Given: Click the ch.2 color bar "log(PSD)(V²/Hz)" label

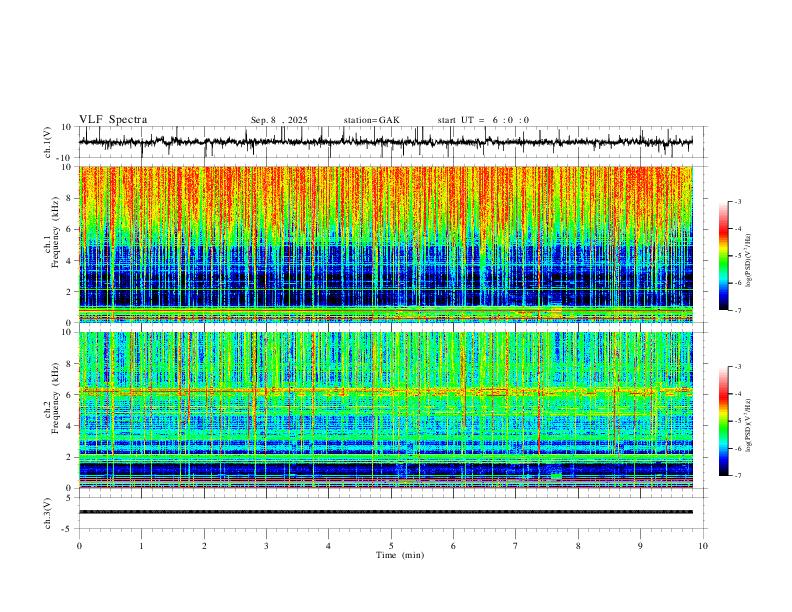Looking at the screenshot, I should [748, 426].
